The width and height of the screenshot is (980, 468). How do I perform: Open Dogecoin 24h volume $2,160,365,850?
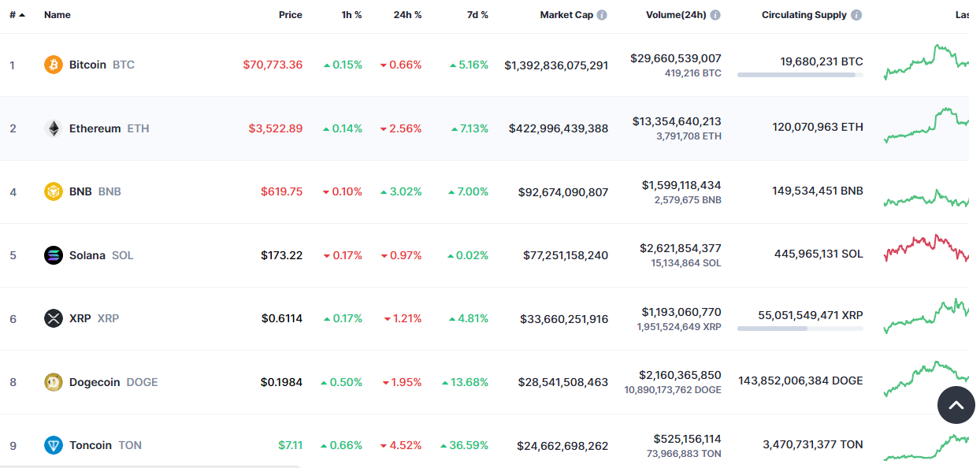coord(681,375)
